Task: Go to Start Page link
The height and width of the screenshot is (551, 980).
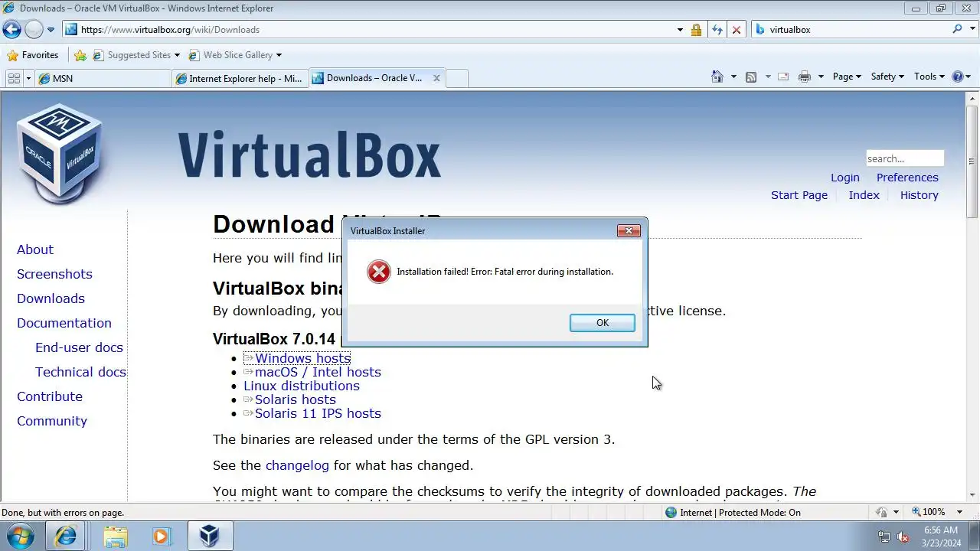Action: click(799, 195)
